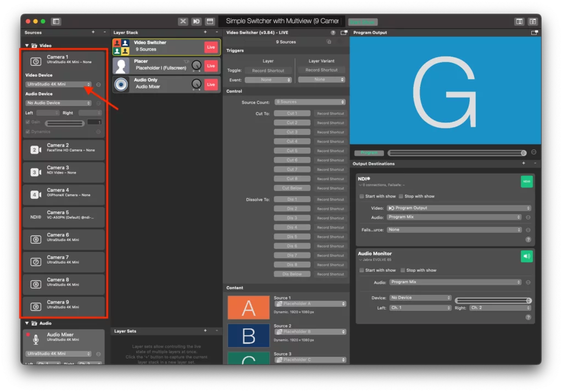This screenshot has height=392, width=562.
Task: Select the Audio Only layer icon
Action: click(x=121, y=85)
